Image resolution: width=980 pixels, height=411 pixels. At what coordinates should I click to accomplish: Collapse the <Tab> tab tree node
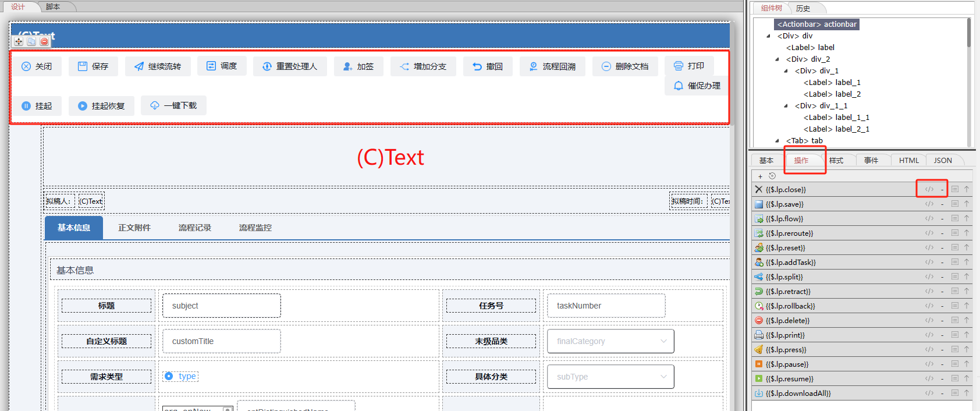pyautogui.click(x=777, y=140)
